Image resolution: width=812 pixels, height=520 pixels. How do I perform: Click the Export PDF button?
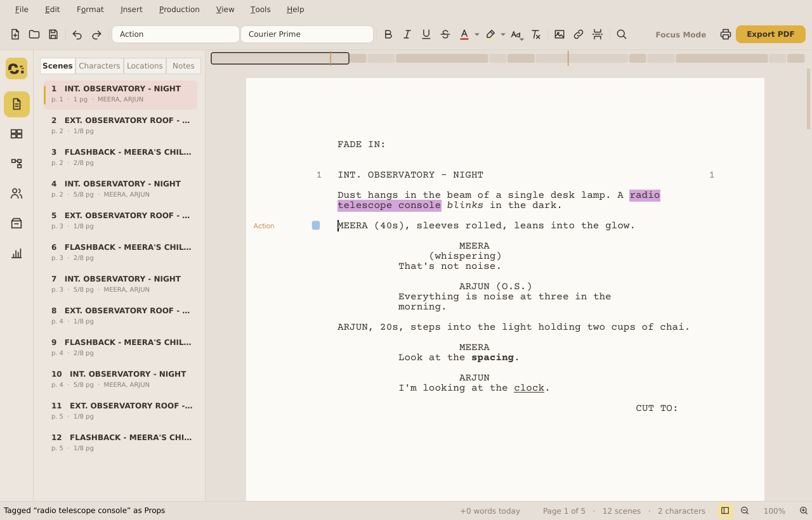click(770, 34)
